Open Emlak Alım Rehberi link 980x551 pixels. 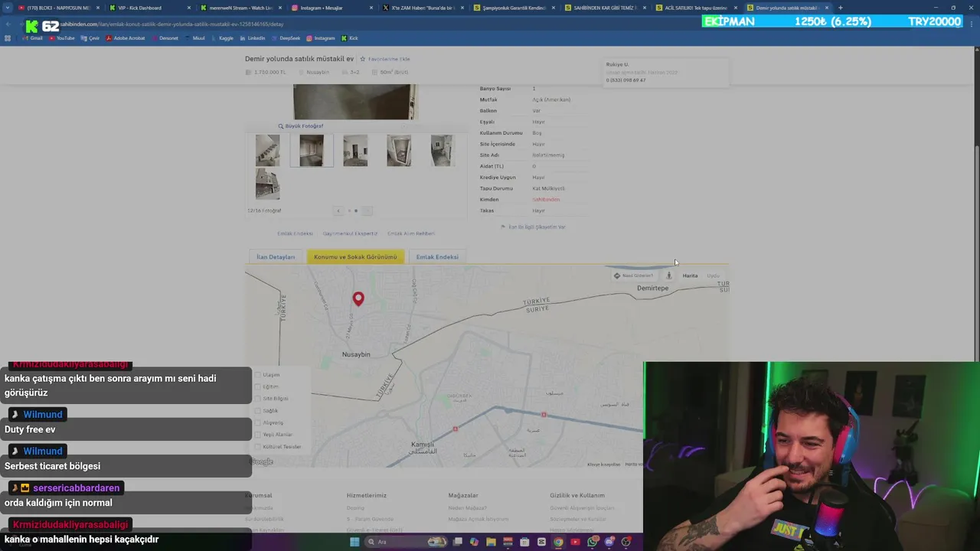[411, 233]
